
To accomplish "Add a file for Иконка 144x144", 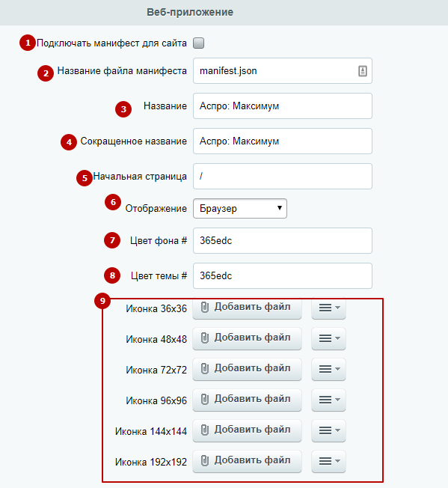I will click(247, 430).
